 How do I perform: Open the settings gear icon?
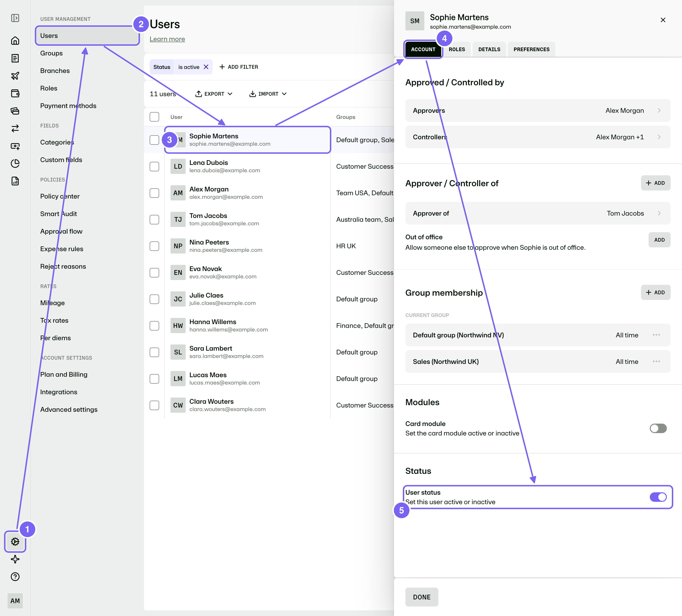click(15, 542)
